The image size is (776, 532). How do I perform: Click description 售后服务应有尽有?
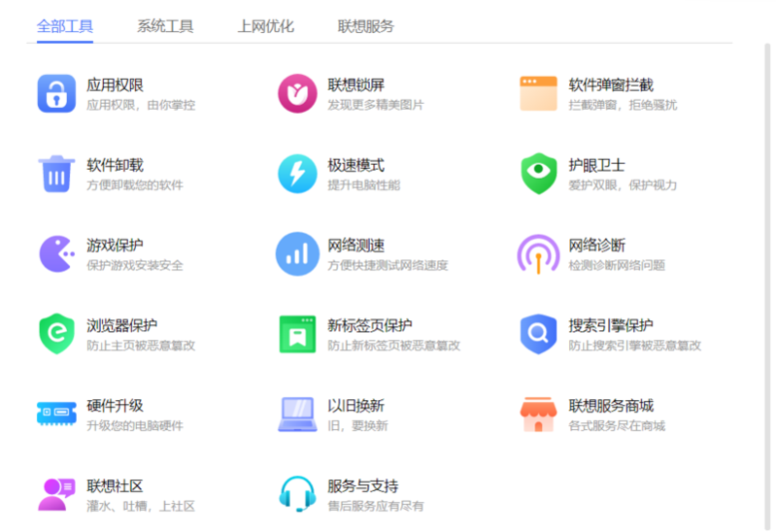pyautogui.click(x=376, y=506)
